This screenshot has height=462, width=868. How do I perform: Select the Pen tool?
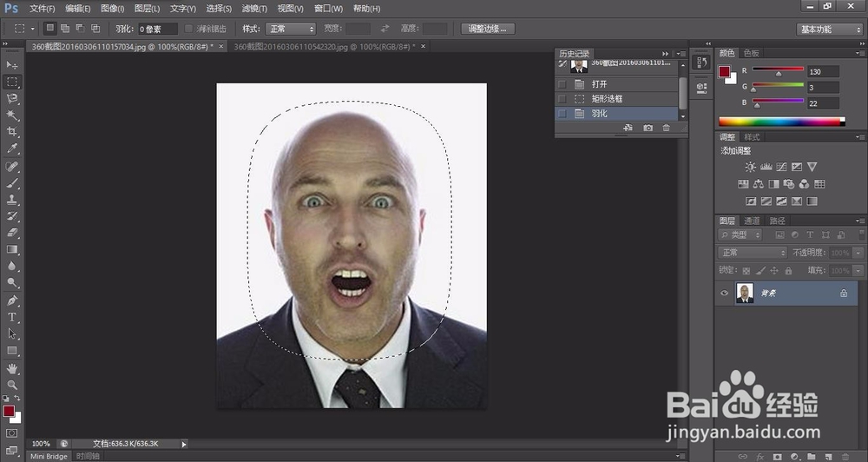click(11, 300)
